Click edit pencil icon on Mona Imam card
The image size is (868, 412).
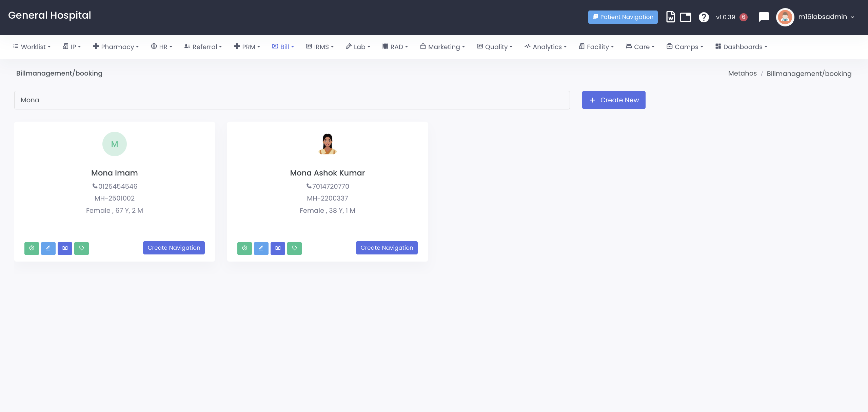48,248
